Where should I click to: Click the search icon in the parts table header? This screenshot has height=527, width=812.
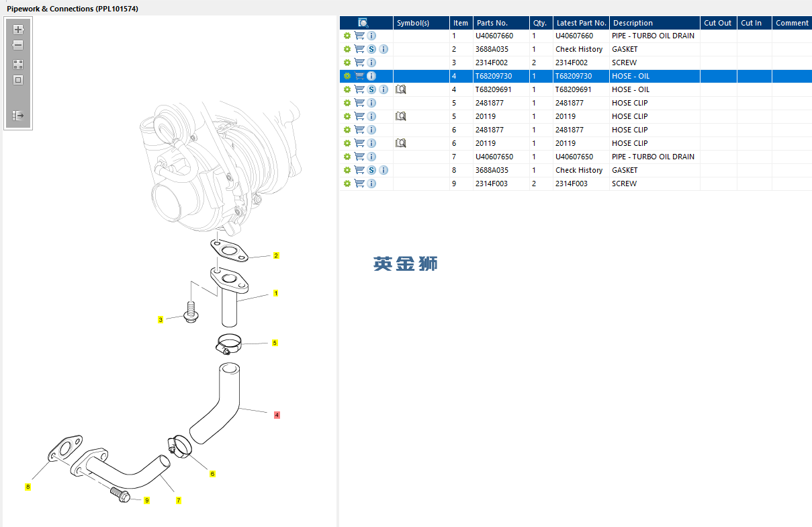(x=363, y=23)
